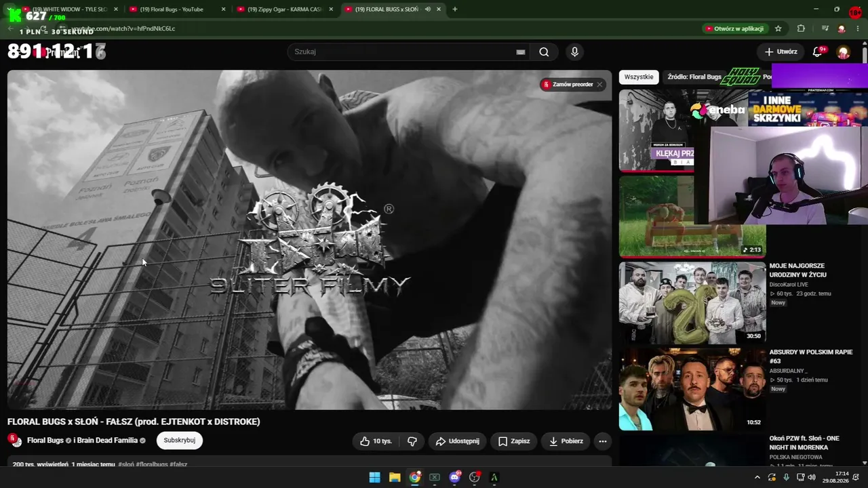Open the Windows Start menu
868x488 pixels.
click(x=374, y=477)
